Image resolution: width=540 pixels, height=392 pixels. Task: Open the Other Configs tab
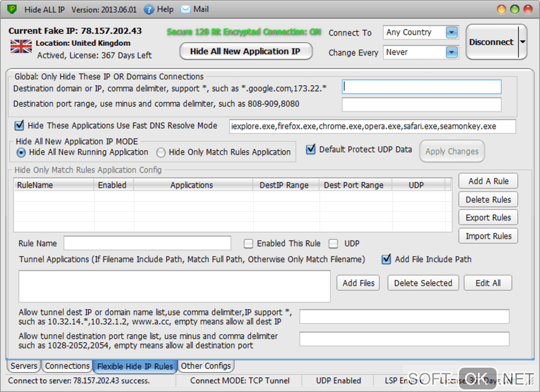206,366
